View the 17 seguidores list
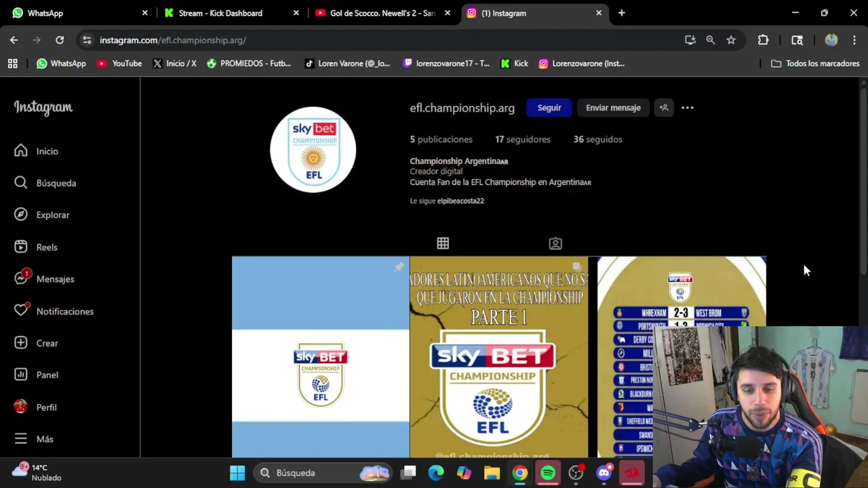Image resolution: width=868 pixels, height=488 pixels. (x=523, y=139)
